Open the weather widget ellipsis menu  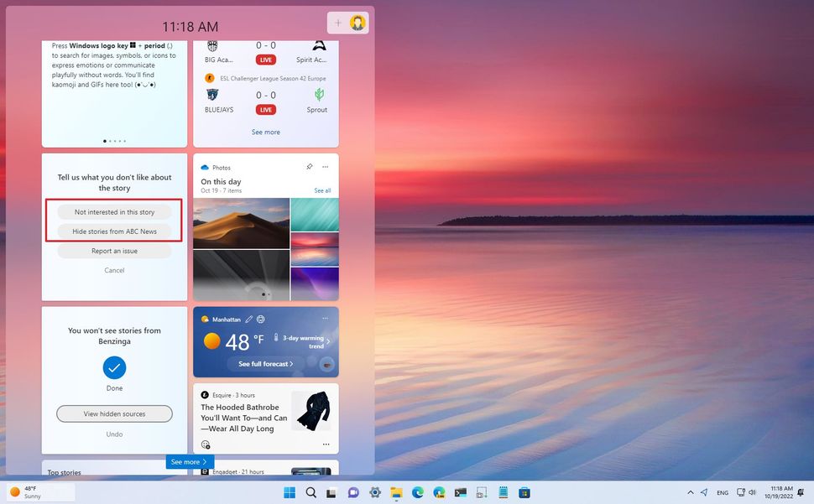(325, 319)
